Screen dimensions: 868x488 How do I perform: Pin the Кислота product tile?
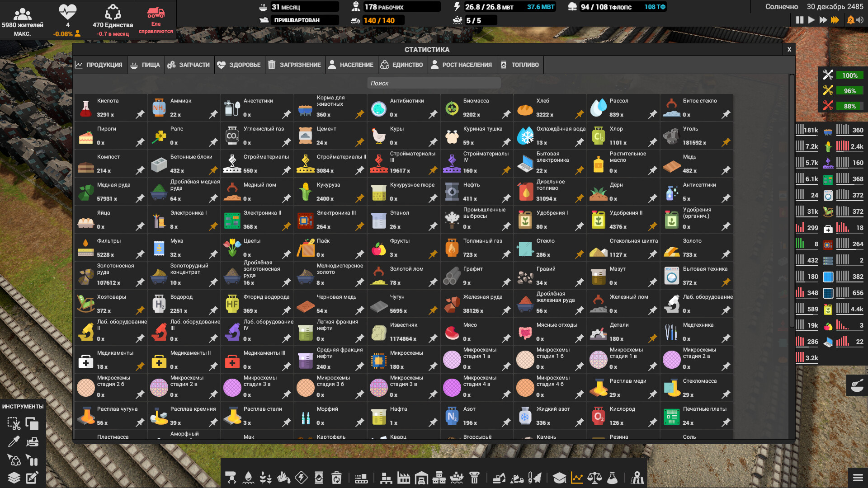[140, 115]
